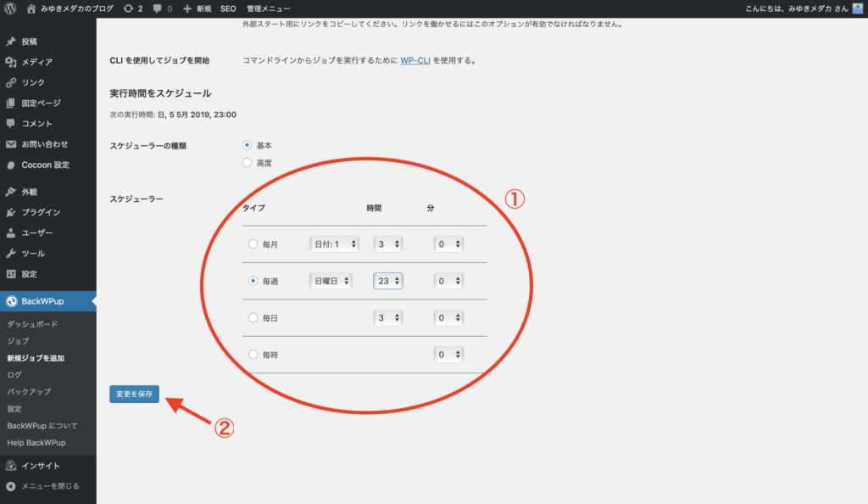The height and width of the screenshot is (504, 868).
Task: Click the 変更を保存 button
Action: [135, 394]
